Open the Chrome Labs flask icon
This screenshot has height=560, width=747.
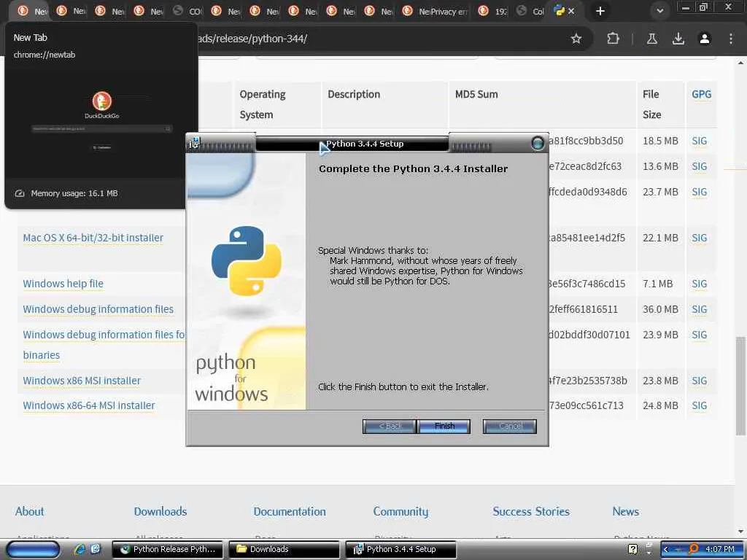coord(651,39)
